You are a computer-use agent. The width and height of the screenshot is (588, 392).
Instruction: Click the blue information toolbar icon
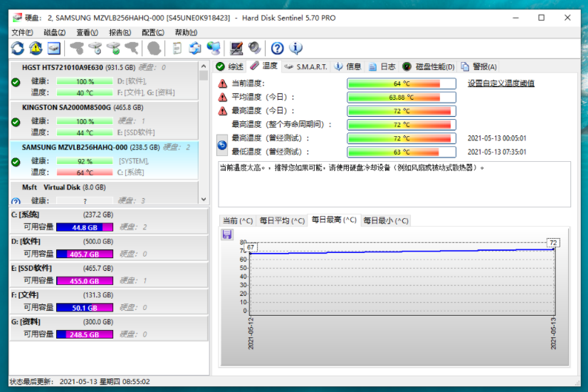click(x=296, y=48)
